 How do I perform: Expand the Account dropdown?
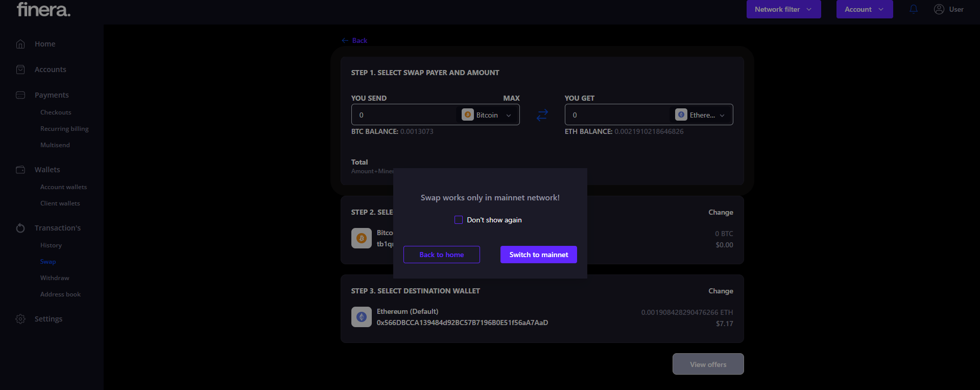pyautogui.click(x=864, y=9)
